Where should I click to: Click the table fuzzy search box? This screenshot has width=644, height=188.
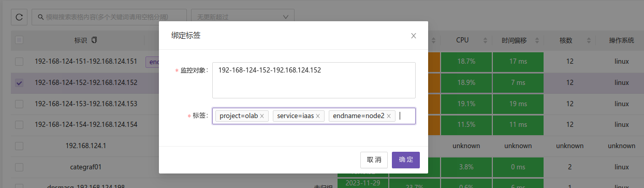pos(109,17)
